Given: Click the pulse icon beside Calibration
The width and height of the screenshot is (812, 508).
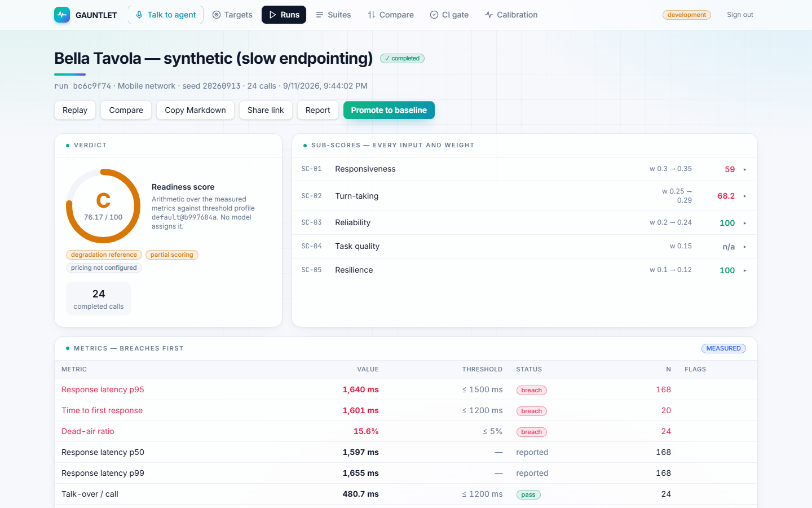Looking at the screenshot, I should (x=489, y=15).
